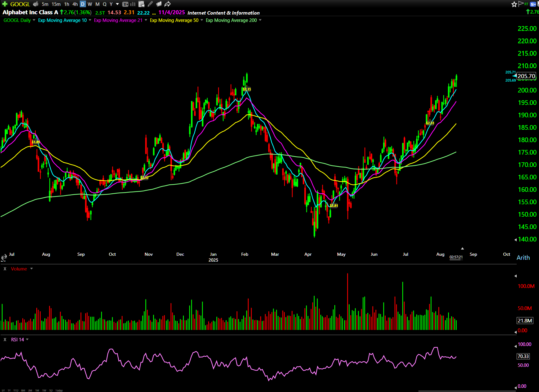Screen dimensions: 539x392
Task: Select the 1W range preset
Action: [44, 390]
